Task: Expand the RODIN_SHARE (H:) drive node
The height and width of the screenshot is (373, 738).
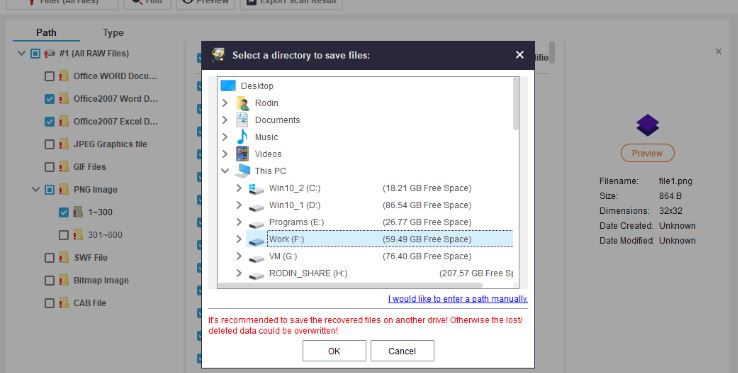Action: point(239,273)
